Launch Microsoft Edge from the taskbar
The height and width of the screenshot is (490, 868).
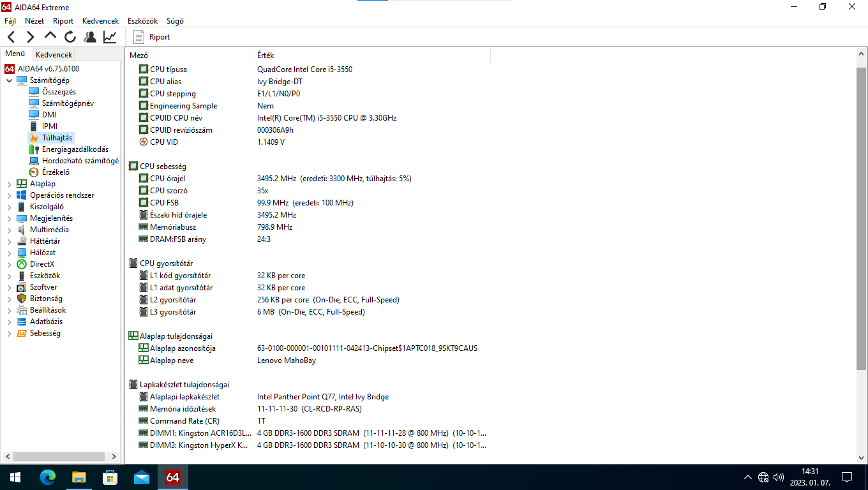(x=48, y=477)
